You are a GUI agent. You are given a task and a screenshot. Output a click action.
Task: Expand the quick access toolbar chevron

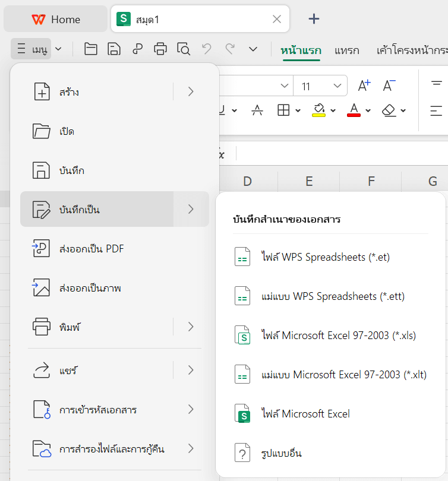pyautogui.click(x=253, y=49)
